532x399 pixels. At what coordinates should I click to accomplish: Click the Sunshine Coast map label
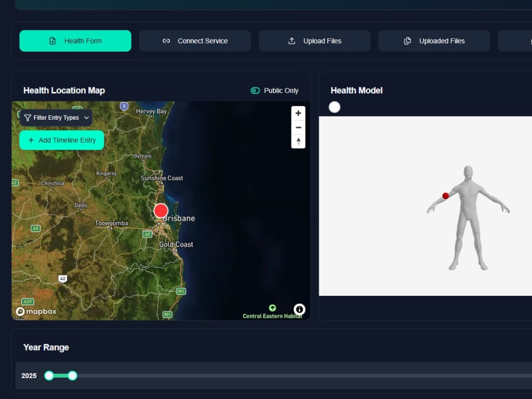pos(162,178)
